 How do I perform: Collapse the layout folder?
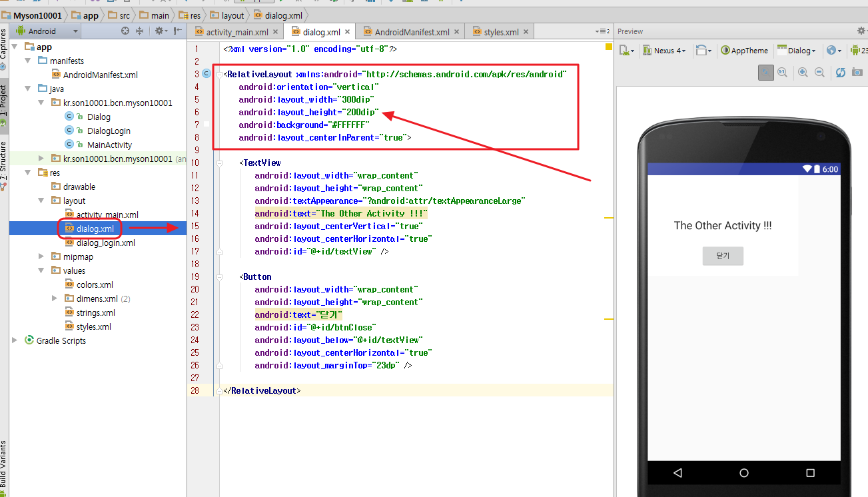point(41,201)
